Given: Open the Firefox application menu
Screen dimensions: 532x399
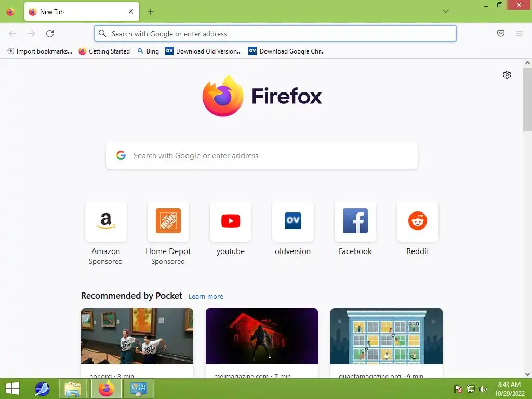Looking at the screenshot, I should (x=519, y=33).
